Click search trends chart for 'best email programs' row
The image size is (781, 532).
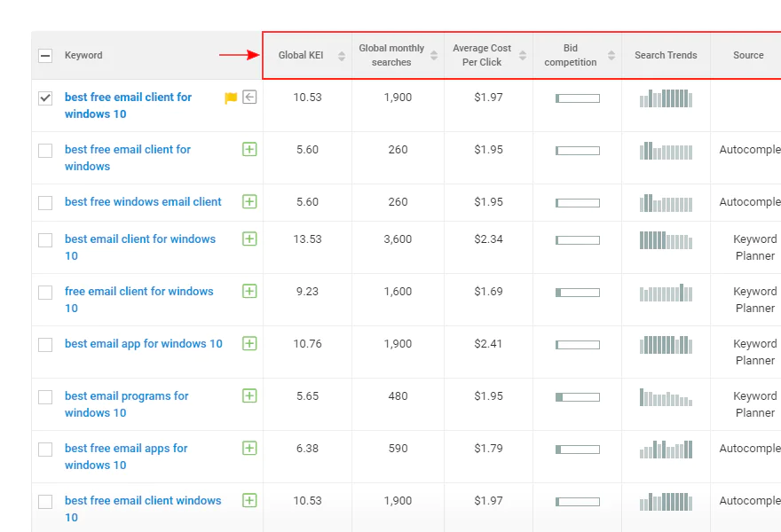tap(666, 397)
